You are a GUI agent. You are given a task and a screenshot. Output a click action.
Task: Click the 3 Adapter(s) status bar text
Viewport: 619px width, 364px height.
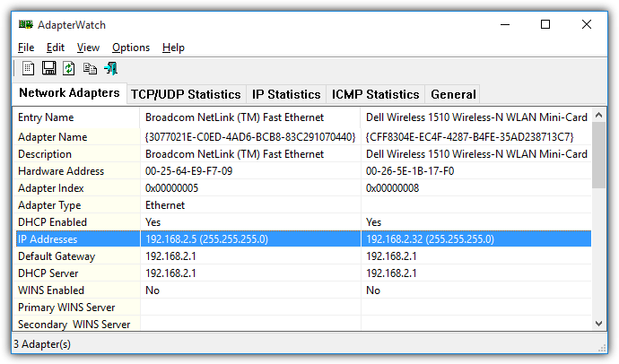click(42, 344)
